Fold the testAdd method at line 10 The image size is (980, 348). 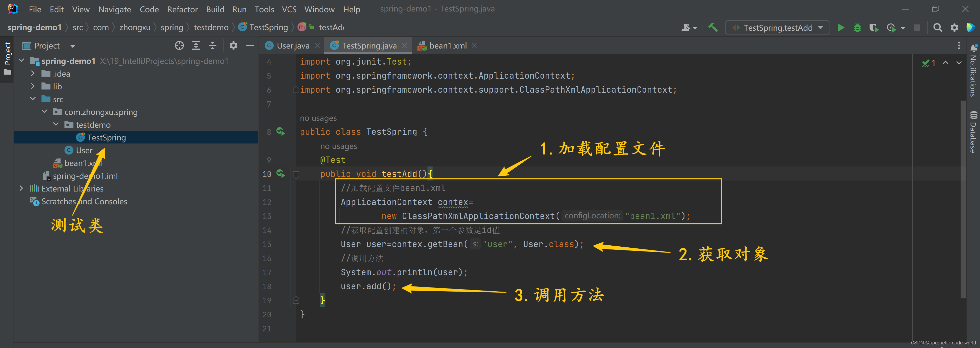(x=296, y=174)
